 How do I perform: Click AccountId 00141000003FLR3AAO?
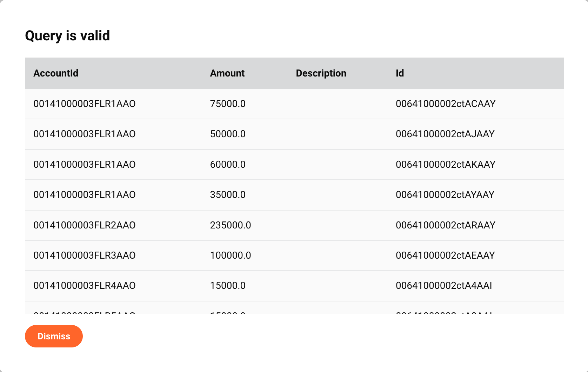click(85, 255)
